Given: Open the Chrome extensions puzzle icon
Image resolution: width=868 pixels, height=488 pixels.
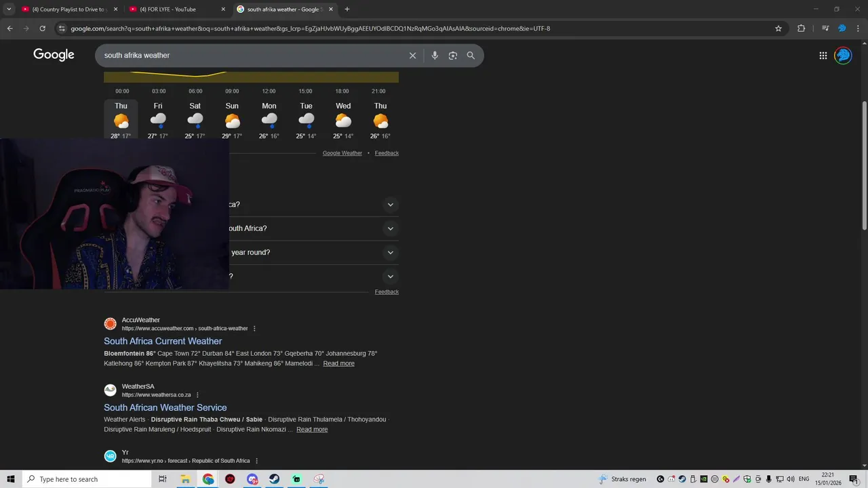Looking at the screenshot, I should pyautogui.click(x=801, y=28).
